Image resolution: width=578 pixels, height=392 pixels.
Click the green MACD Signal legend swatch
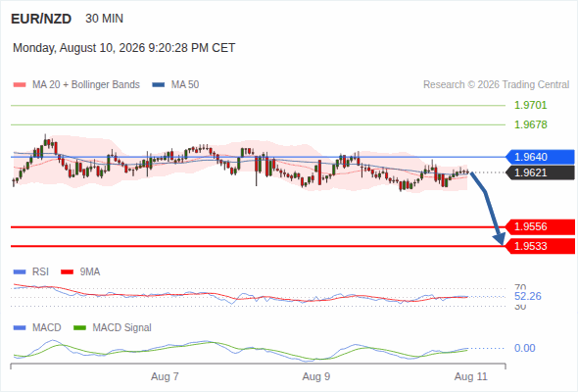pos(79,328)
